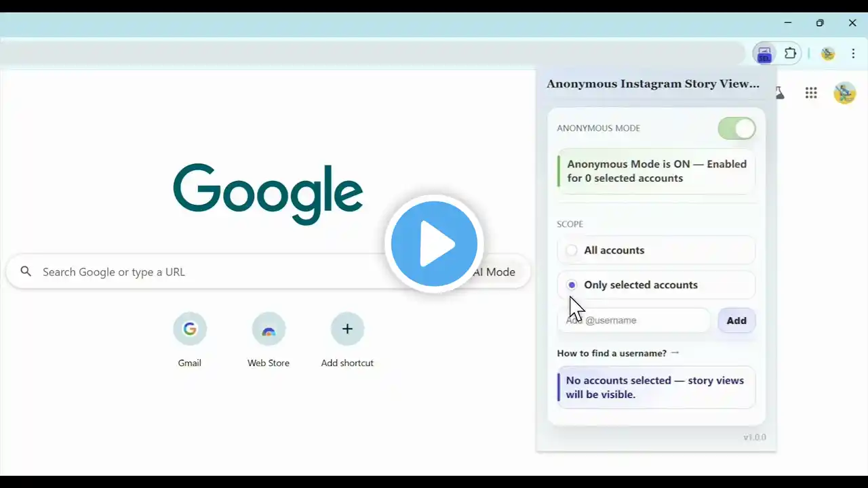Restore down the Chrome window
This screenshot has width=868, height=488.
click(x=820, y=23)
